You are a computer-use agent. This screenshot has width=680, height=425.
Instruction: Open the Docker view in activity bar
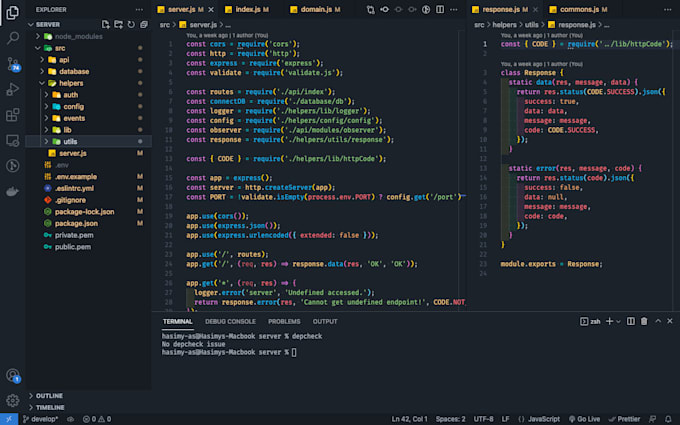(x=13, y=192)
